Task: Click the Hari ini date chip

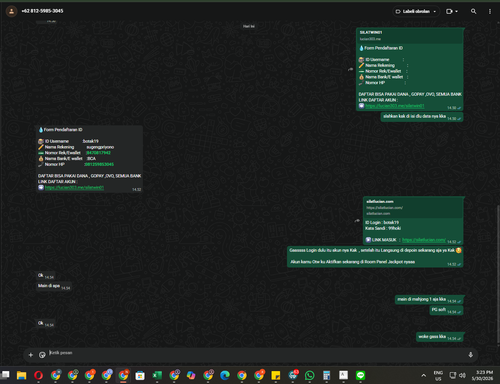Action: coord(249,26)
